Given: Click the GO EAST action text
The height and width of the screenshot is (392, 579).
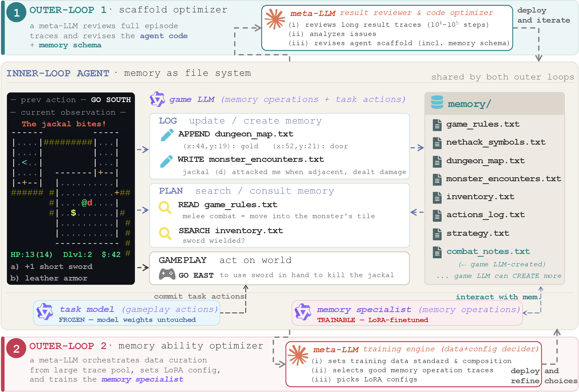Looking at the screenshot, I should click(196, 275).
